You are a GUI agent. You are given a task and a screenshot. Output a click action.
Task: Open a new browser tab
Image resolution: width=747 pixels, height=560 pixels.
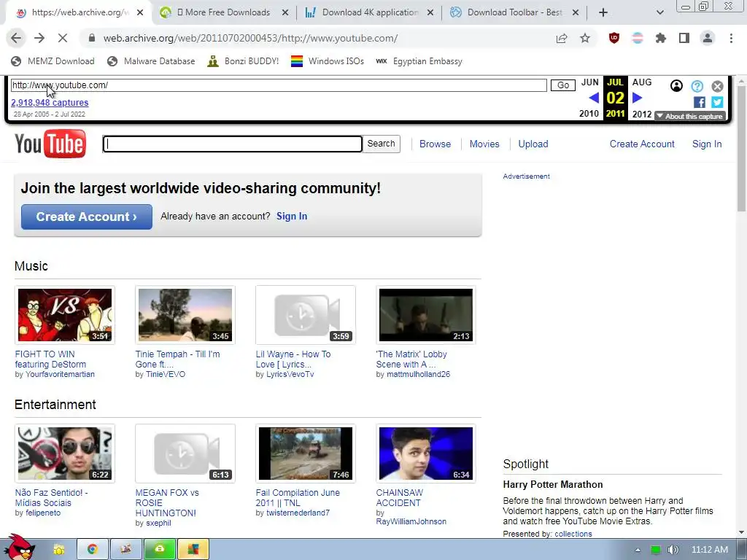point(603,12)
